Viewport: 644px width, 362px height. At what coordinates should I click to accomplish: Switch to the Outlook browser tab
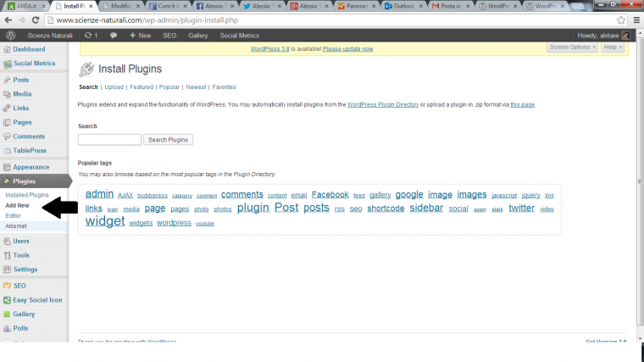click(x=403, y=6)
